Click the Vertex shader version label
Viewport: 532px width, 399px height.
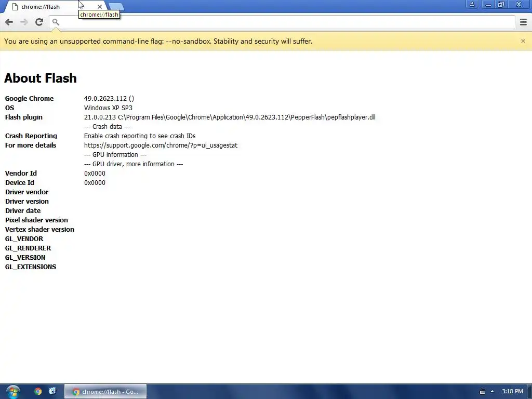pyautogui.click(x=39, y=229)
